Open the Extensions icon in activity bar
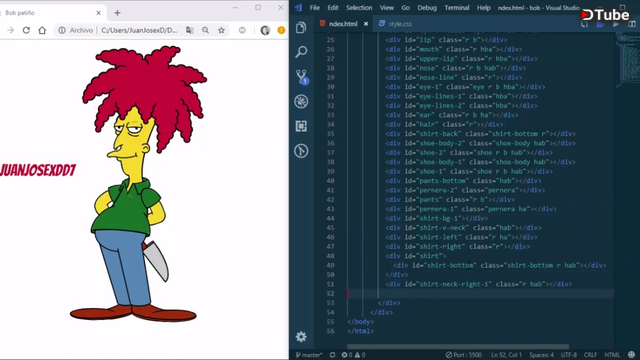640x360 pixels. [x=301, y=126]
